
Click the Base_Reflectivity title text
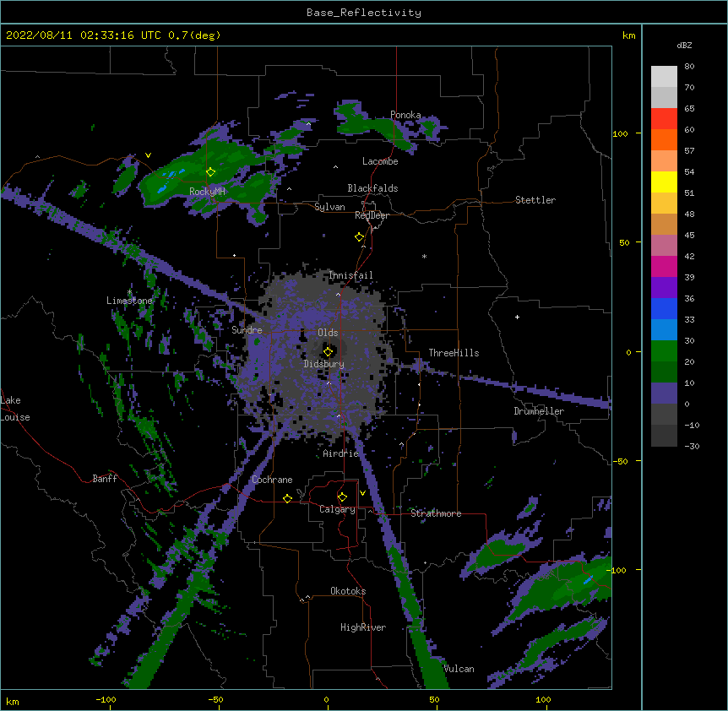pos(364,13)
